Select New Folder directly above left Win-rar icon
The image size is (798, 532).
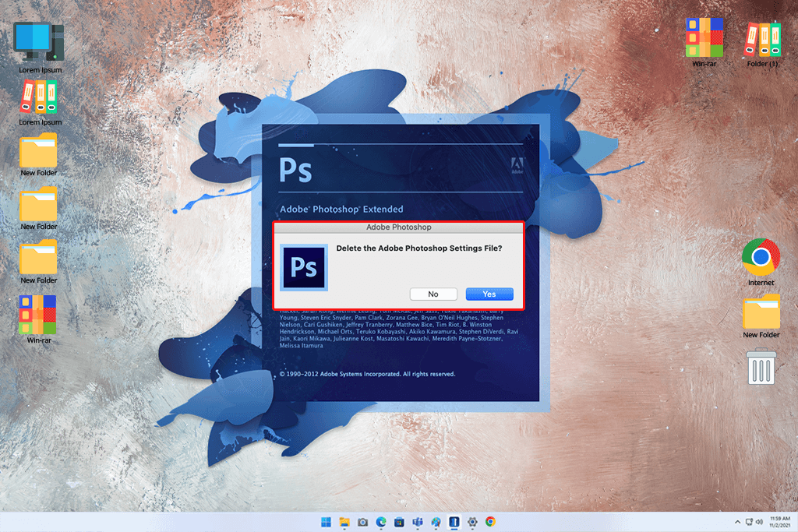[39, 262]
